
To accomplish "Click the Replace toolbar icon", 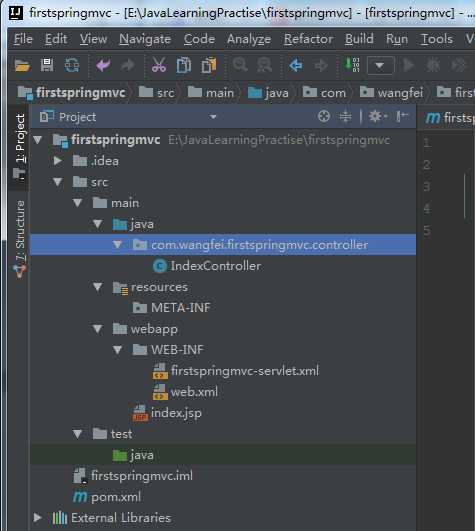I will (x=264, y=65).
